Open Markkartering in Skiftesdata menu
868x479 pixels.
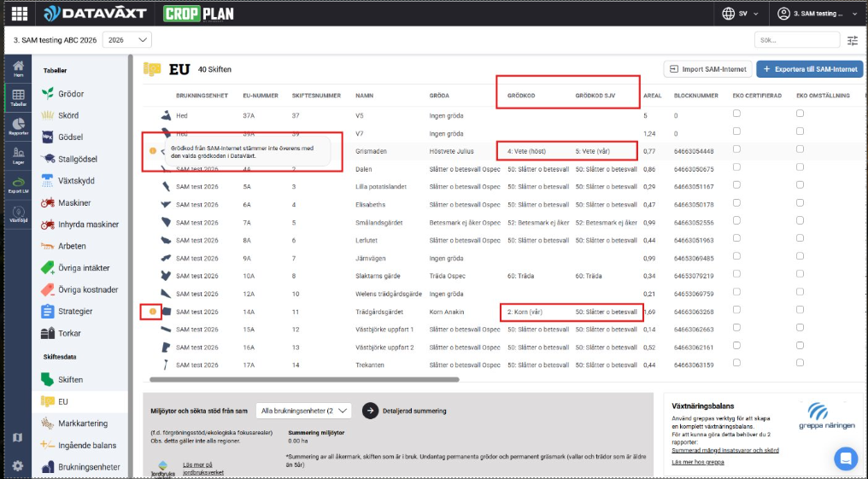[81, 424]
